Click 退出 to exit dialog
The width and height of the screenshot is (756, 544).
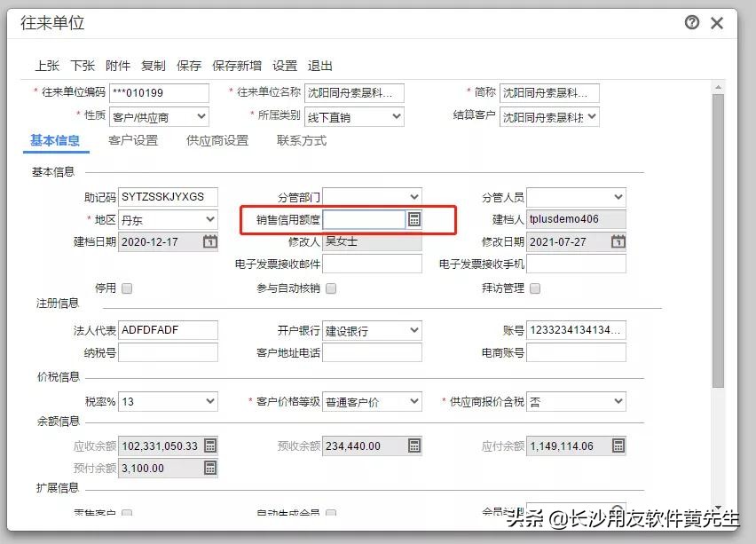pyautogui.click(x=320, y=66)
